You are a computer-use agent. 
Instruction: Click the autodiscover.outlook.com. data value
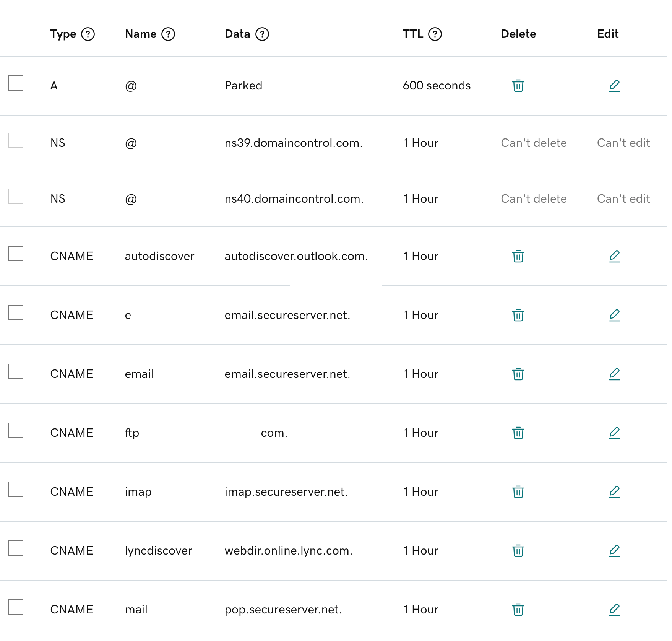point(296,256)
